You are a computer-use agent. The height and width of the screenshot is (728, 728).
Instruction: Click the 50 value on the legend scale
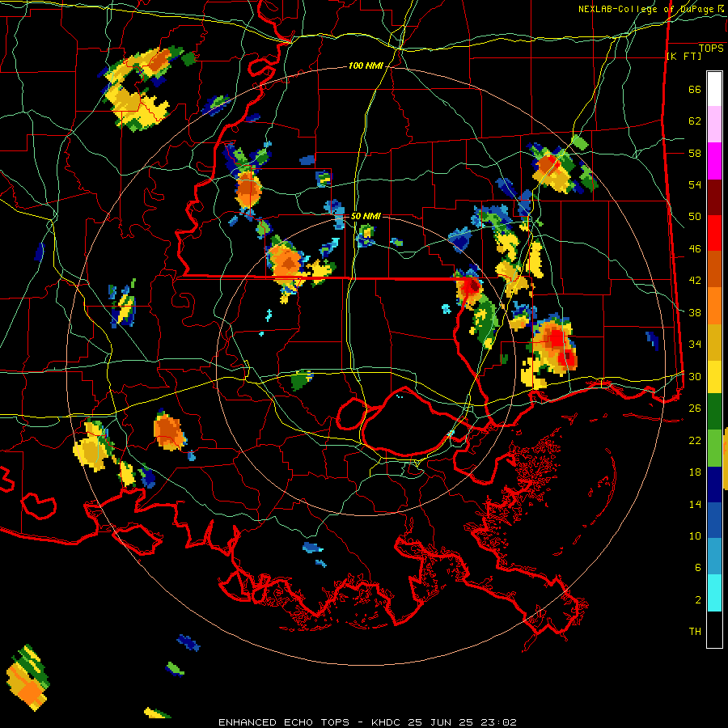pyautogui.click(x=695, y=217)
